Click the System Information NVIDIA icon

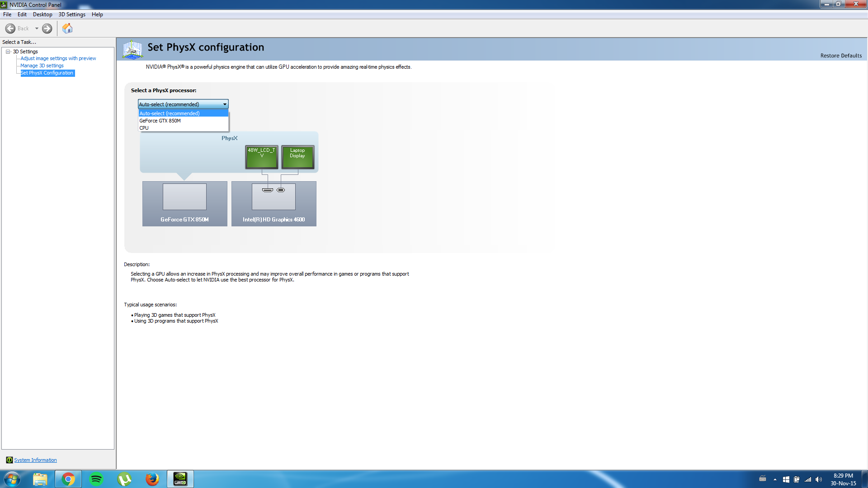pos(9,460)
